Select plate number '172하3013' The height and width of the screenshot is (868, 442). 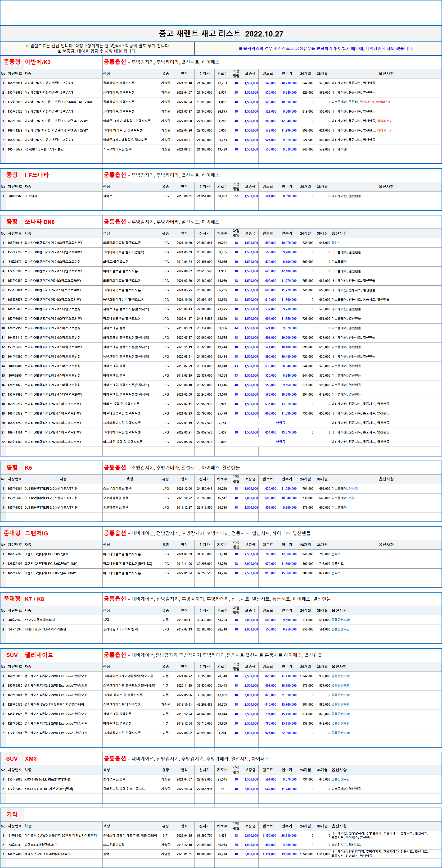point(15,102)
